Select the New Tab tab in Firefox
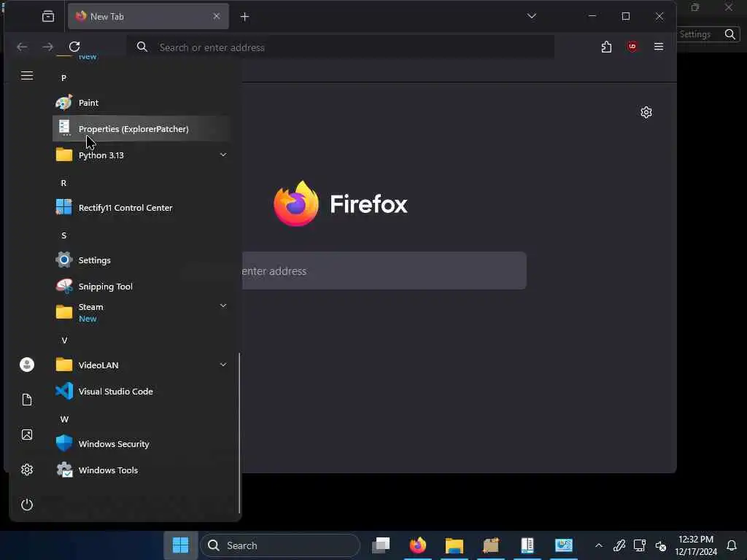This screenshot has height=560, width=747. pos(148,17)
